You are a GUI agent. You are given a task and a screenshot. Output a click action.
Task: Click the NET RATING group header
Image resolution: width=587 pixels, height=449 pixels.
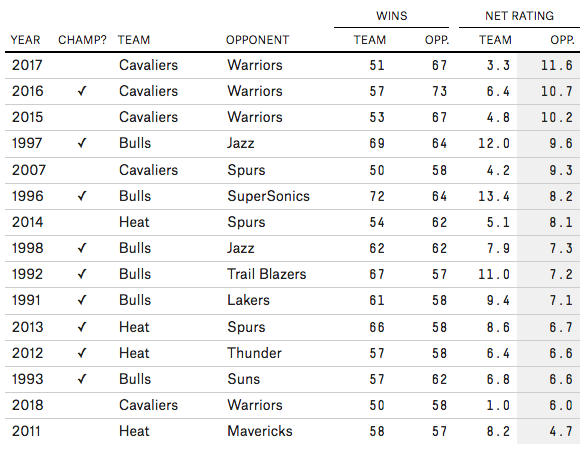pos(519,16)
